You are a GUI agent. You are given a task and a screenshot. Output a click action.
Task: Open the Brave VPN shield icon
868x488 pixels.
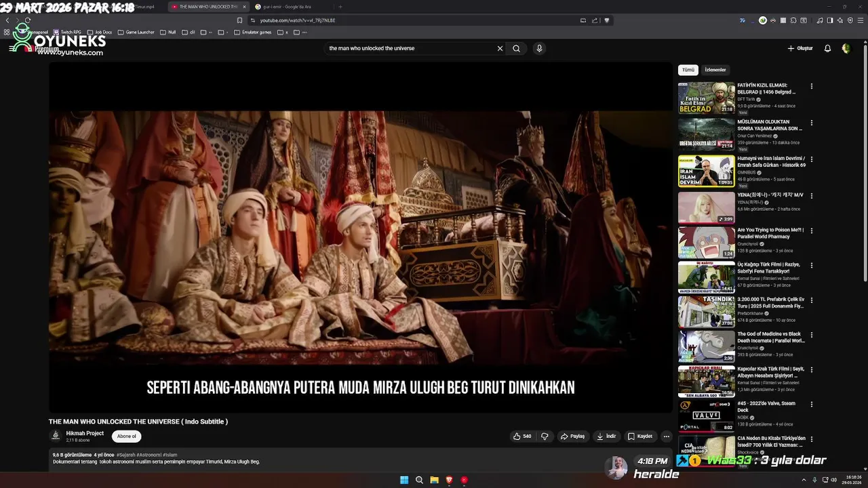point(850,20)
